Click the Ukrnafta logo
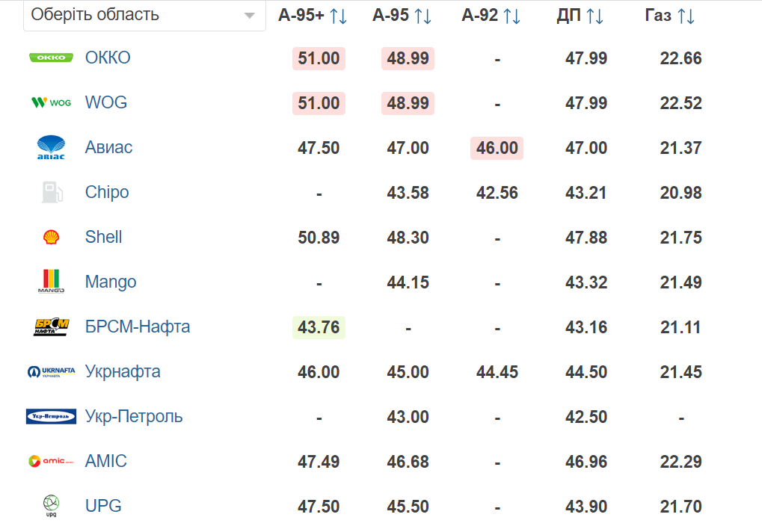762x532 pixels. [51, 372]
